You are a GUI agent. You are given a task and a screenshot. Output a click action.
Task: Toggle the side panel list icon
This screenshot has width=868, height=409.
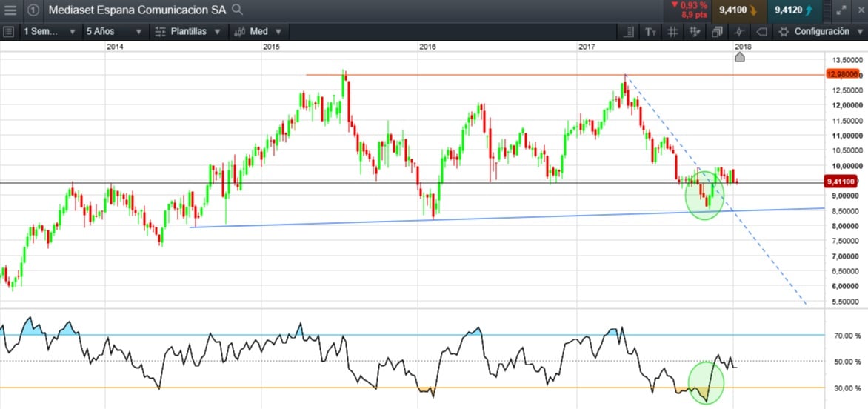click(9, 32)
